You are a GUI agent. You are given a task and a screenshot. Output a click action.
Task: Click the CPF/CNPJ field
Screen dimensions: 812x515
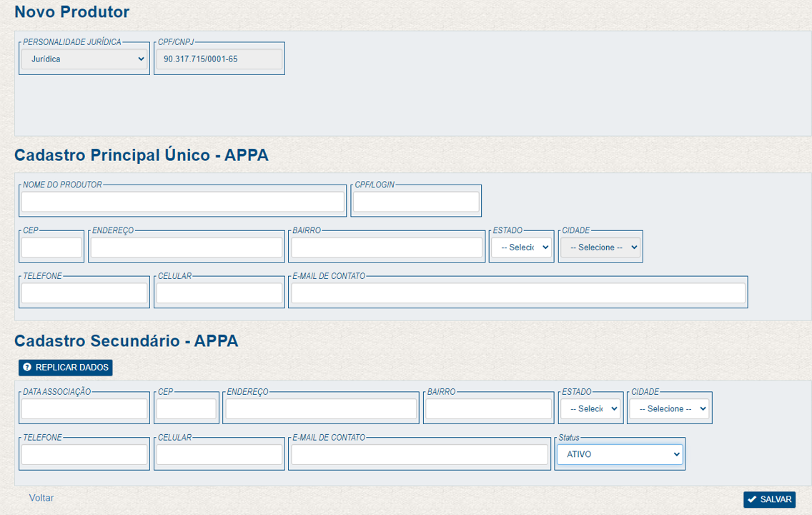(219, 59)
